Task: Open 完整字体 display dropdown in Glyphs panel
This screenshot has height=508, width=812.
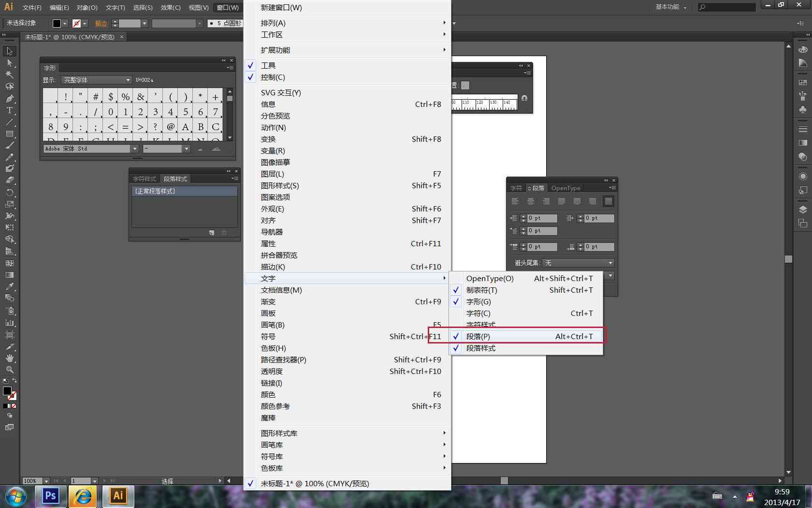Action: pos(97,80)
